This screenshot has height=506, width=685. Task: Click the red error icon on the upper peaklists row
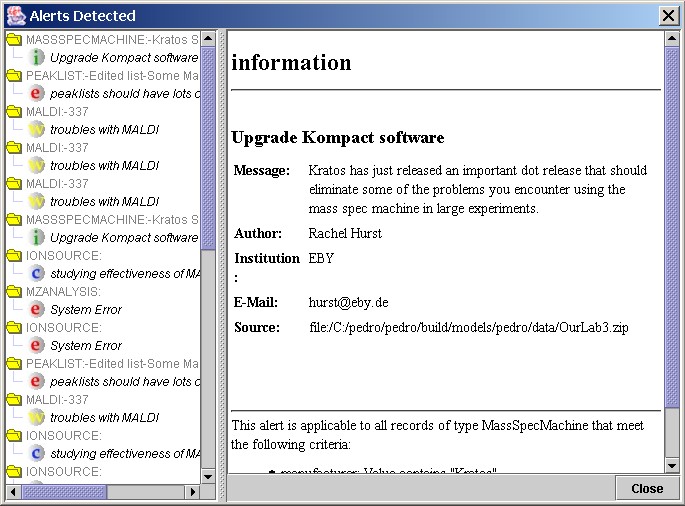(36, 93)
